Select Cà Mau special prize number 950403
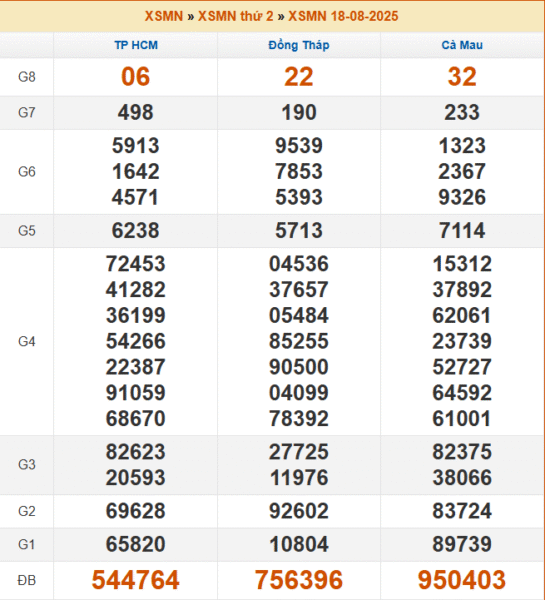This screenshot has height=600, width=545. pos(462,580)
